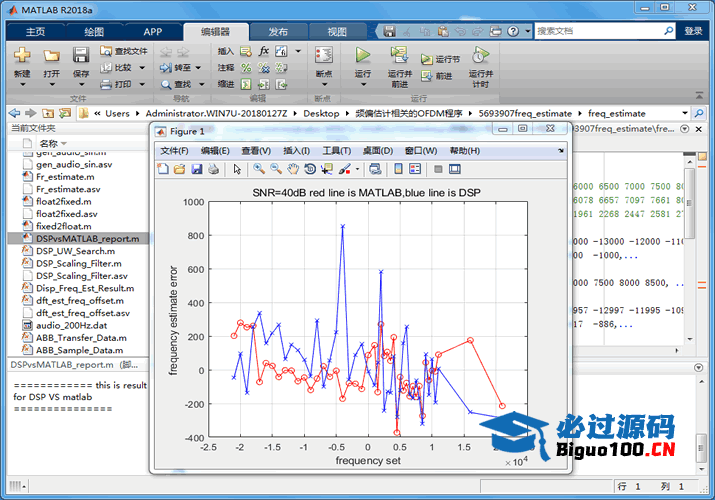Click the 登录 (Sign In) button
The image size is (715, 500).
click(693, 31)
